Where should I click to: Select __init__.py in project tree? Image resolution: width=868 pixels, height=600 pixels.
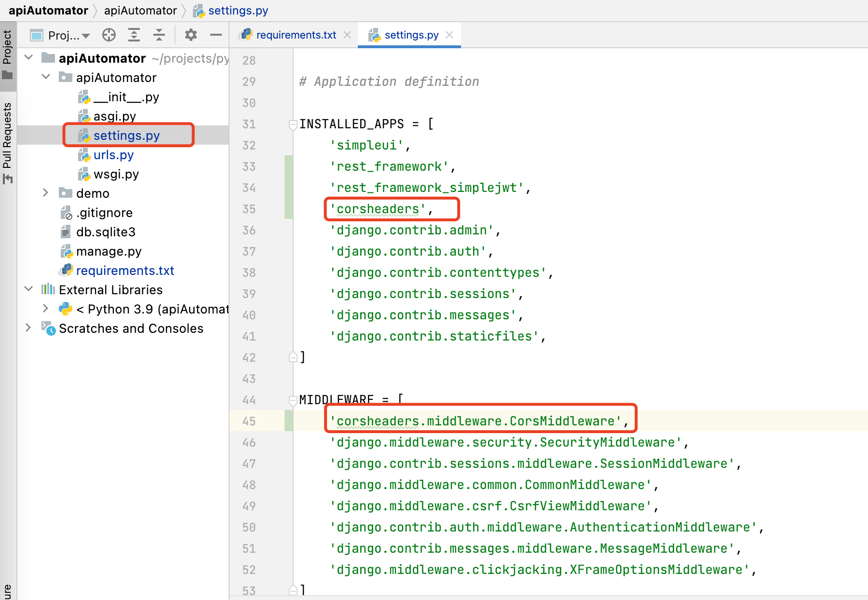coord(126,97)
